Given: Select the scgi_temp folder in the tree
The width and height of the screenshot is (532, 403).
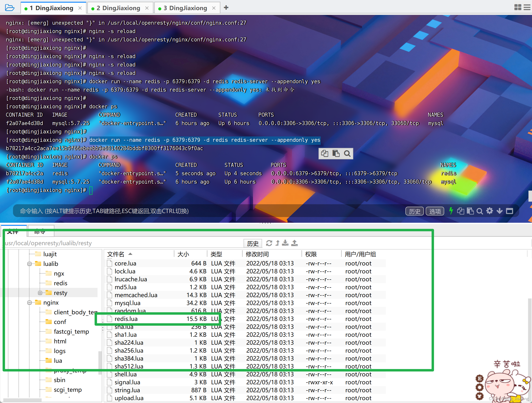Looking at the screenshot, I should 64,390.
